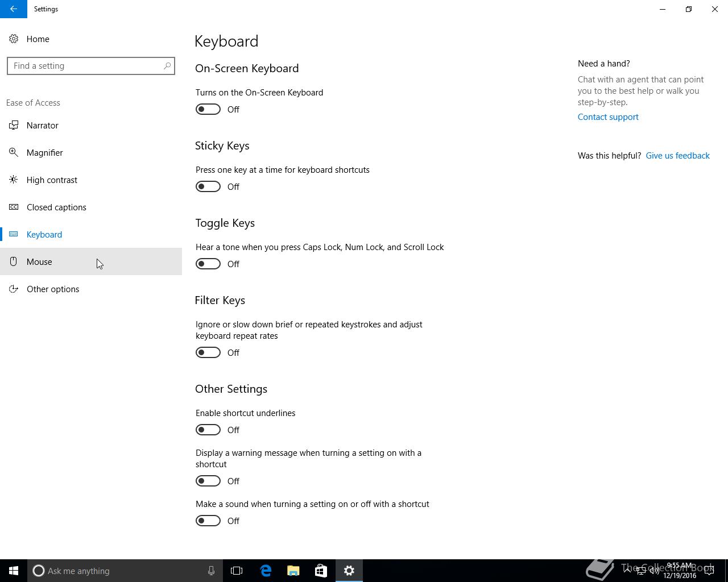728x582 pixels.
Task: Click the Give us feedback link
Action: click(677, 156)
